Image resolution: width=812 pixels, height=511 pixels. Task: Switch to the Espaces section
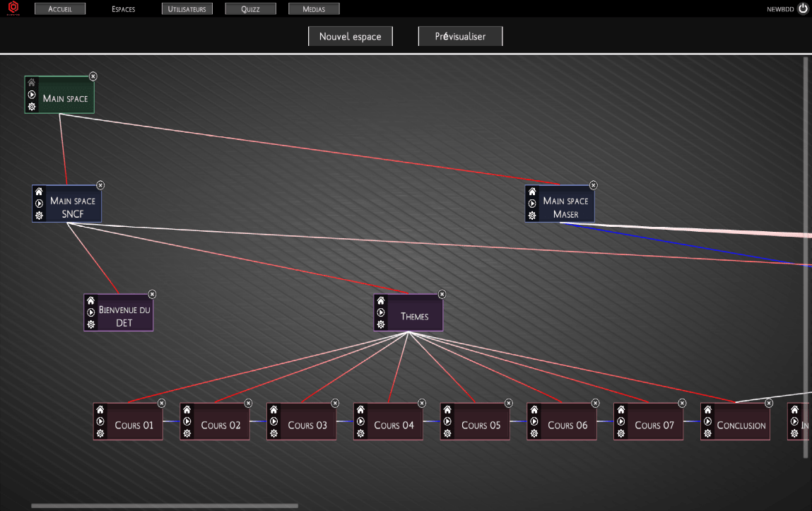coord(122,8)
